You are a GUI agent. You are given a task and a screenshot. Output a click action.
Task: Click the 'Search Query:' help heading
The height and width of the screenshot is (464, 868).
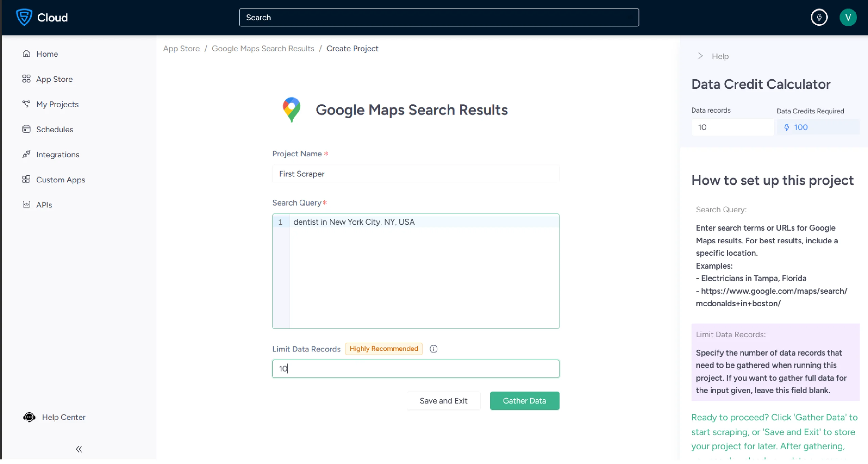(721, 209)
